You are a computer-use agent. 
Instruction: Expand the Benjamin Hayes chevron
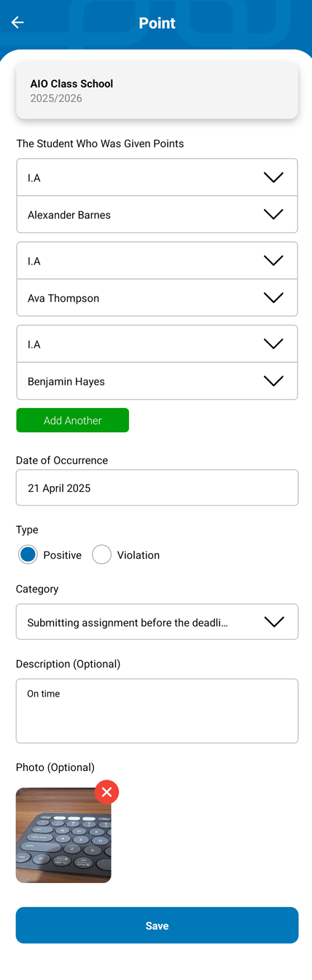pos(273,380)
